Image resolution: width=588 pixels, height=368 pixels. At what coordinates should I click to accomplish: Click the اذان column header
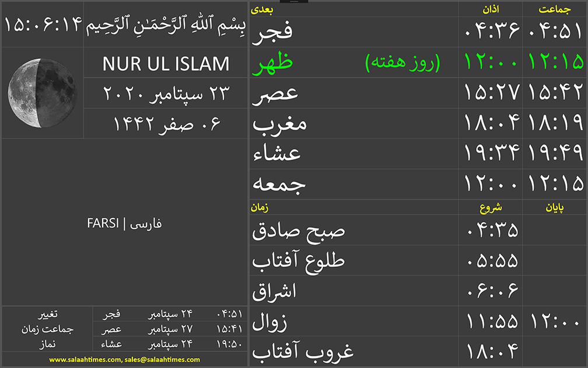click(x=490, y=9)
